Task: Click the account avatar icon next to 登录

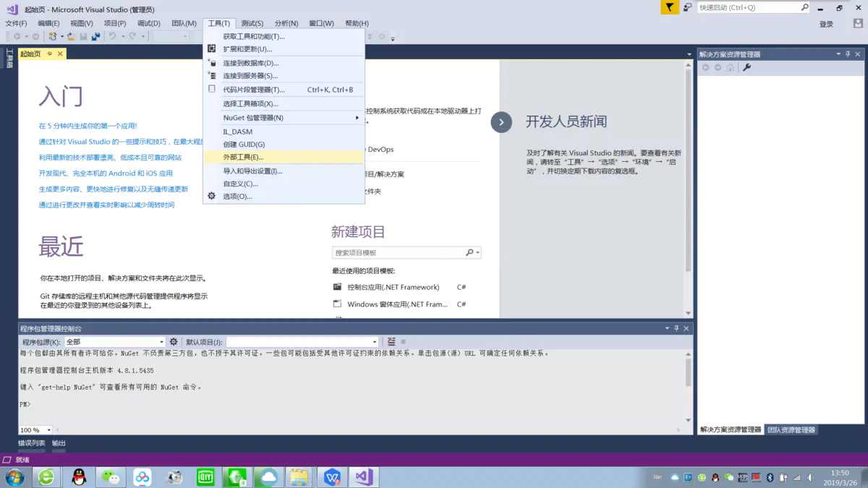Action: tap(858, 24)
